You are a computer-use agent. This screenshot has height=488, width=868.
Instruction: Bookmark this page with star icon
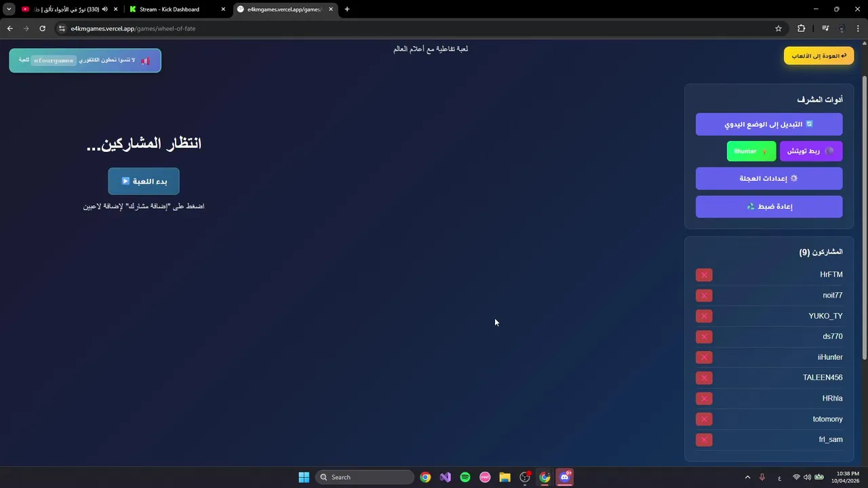778,28
